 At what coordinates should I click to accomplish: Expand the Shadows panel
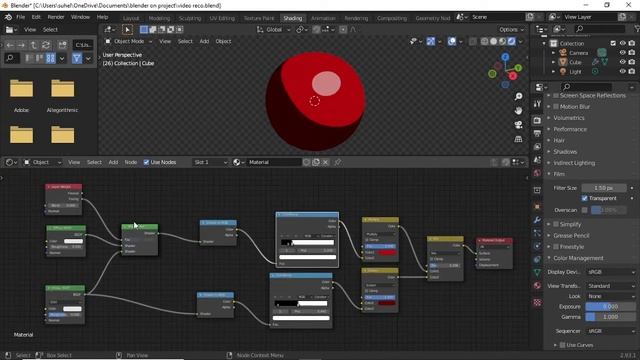point(565,151)
